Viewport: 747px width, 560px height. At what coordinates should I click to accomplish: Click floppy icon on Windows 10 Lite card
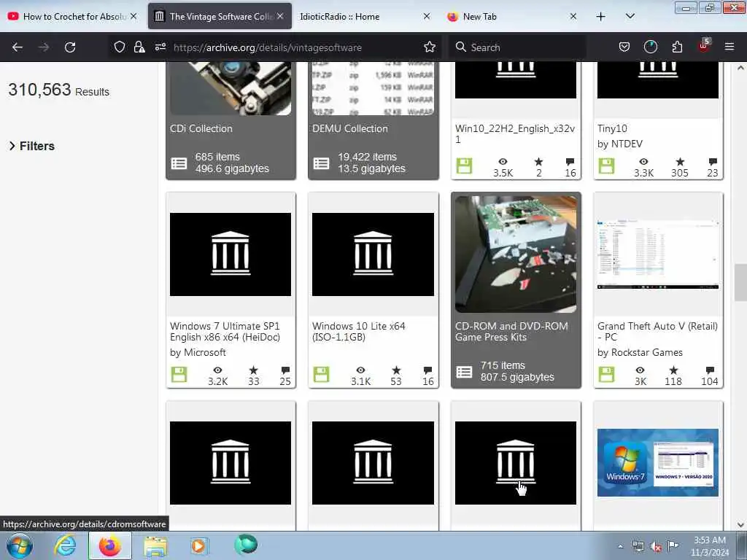pos(321,374)
